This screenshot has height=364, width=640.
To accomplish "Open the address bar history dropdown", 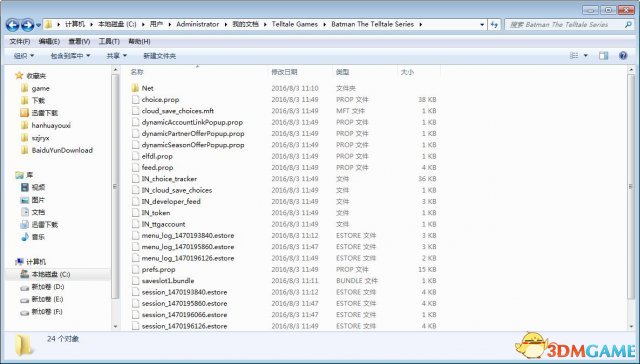I will [482, 24].
